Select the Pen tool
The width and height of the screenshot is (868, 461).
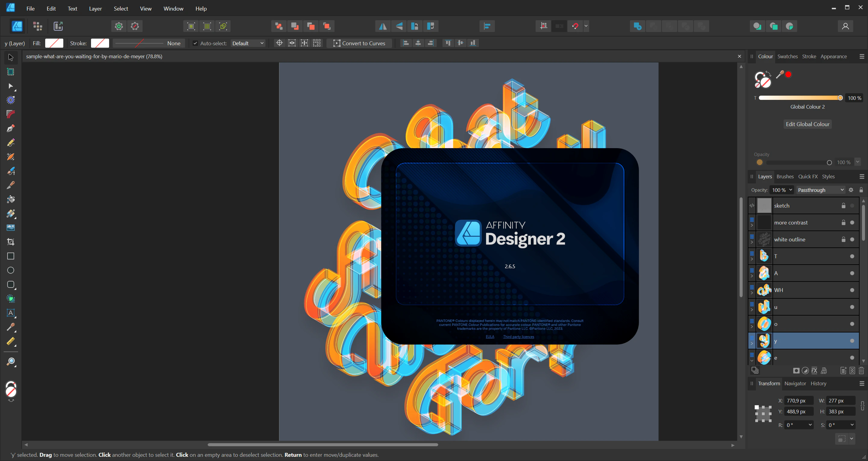coord(11,129)
